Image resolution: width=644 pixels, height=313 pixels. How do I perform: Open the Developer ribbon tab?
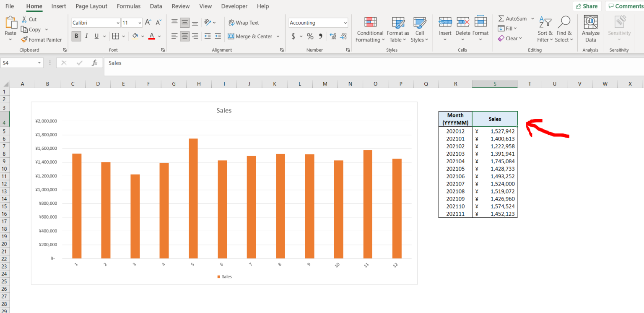(x=234, y=6)
